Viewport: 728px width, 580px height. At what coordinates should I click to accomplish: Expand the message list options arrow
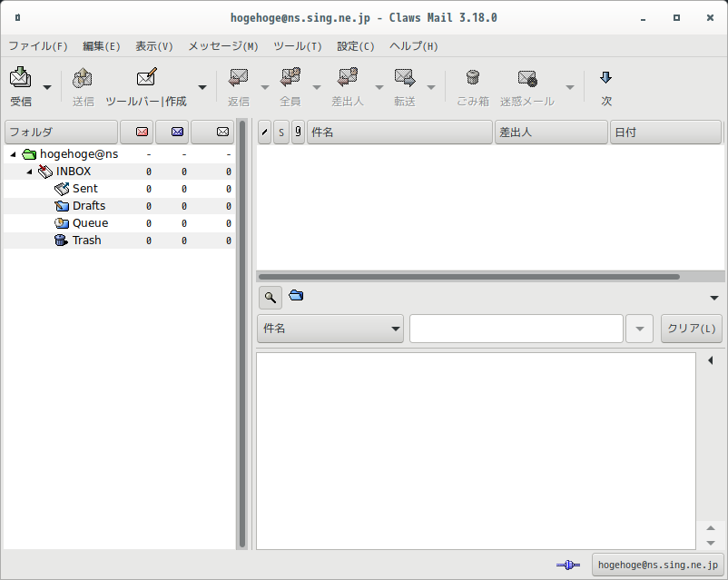tap(714, 298)
